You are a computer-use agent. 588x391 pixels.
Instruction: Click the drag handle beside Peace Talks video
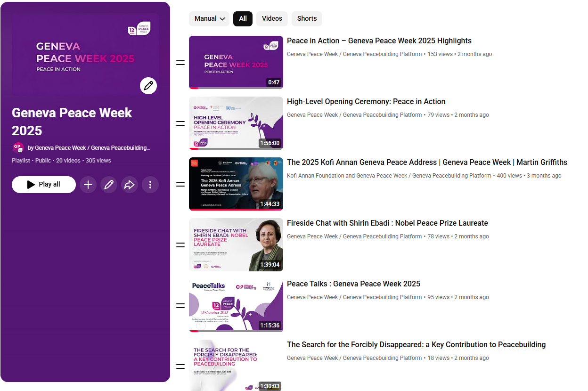(x=180, y=306)
